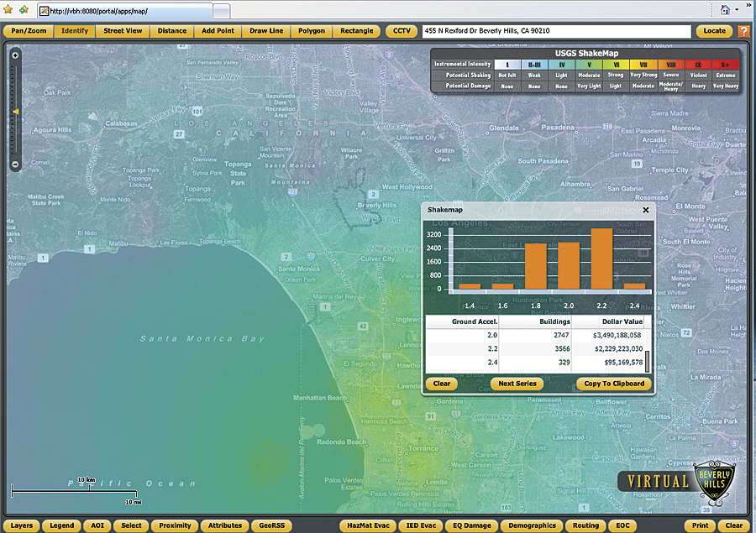Open the Routing tool

(x=585, y=525)
